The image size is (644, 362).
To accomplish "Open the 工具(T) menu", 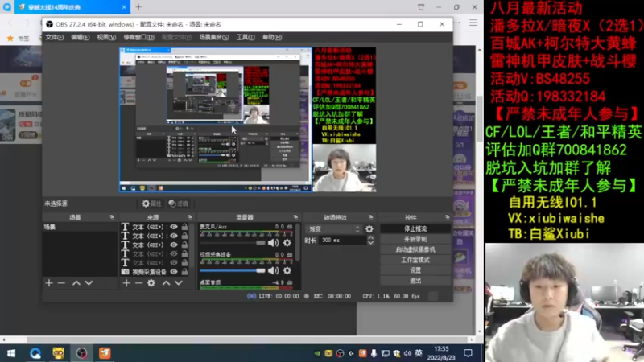I will 246,37.
